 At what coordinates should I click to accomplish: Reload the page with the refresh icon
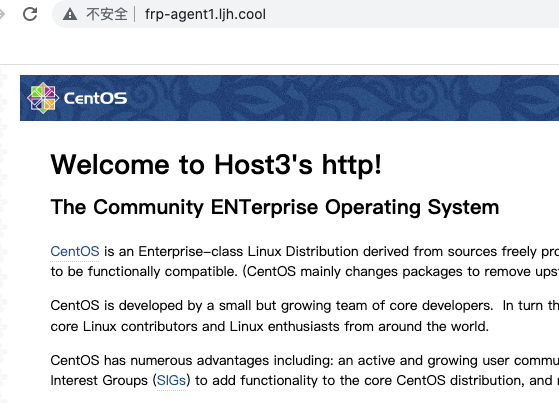[x=30, y=14]
